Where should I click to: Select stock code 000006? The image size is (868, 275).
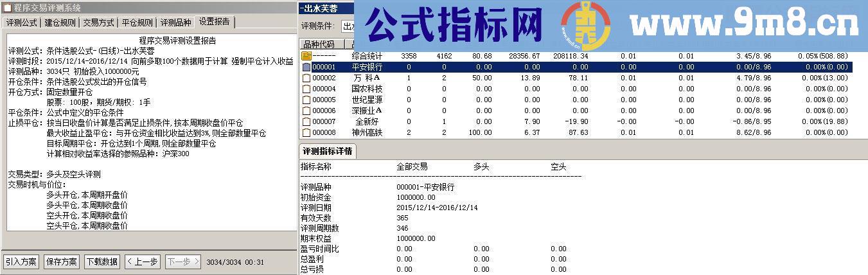click(x=324, y=111)
